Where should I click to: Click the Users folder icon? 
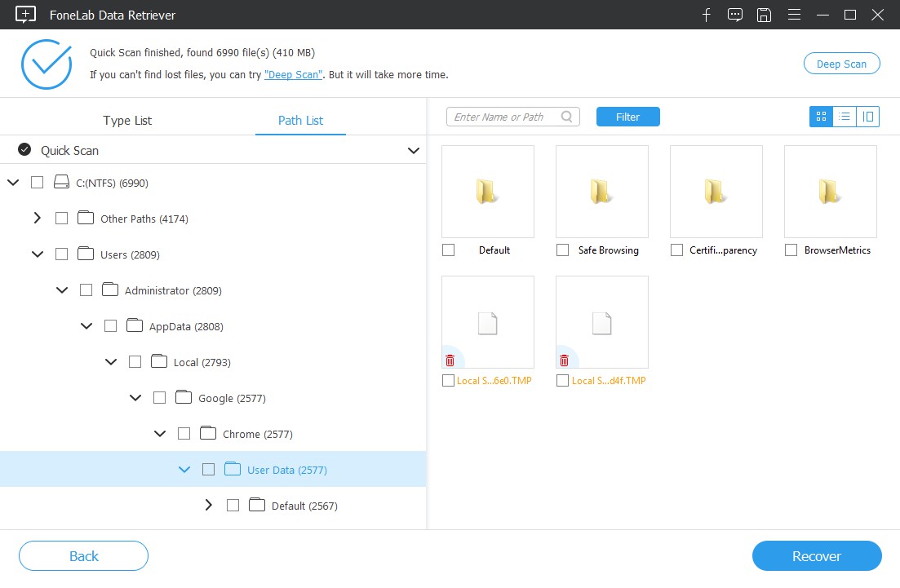tap(86, 254)
